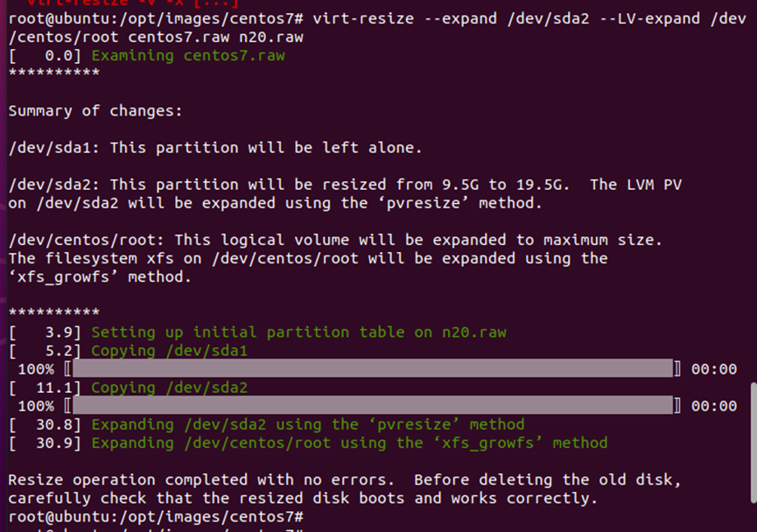Click the 'Copying /dev/sda1' progress bar
Image resolution: width=757 pixels, height=532 pixels.
(x=372, y=369)
